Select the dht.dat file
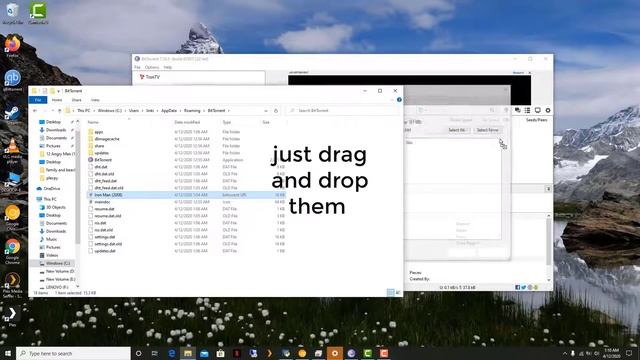The image size is (640, 360). (x=101, y=167)
